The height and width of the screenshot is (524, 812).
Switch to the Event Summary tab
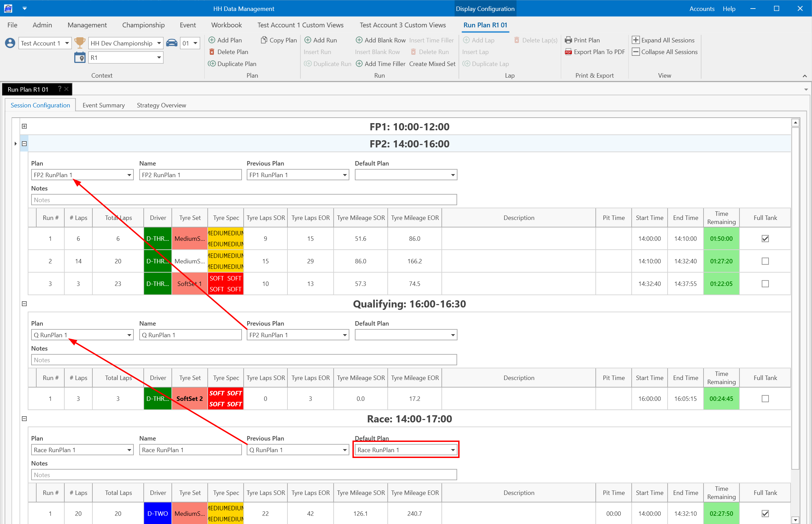[103, 105]
